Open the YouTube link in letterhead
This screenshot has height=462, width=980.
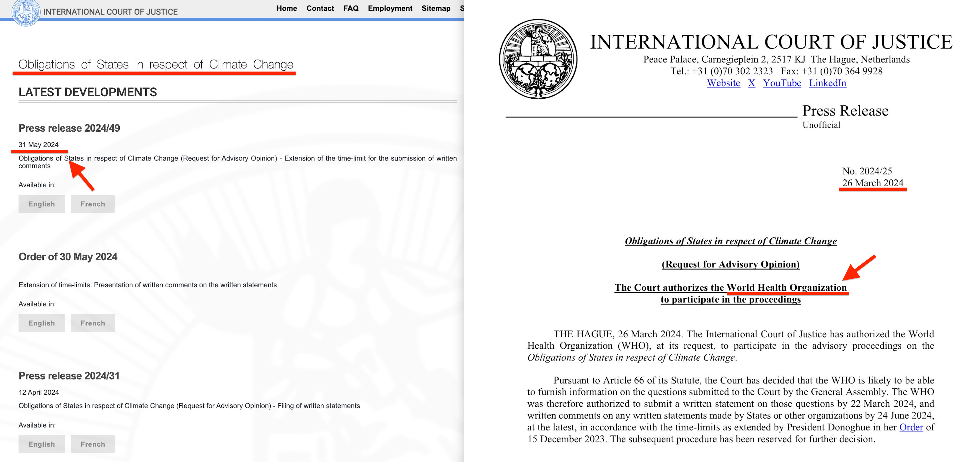pyautogui.click(x=782, y=83)
